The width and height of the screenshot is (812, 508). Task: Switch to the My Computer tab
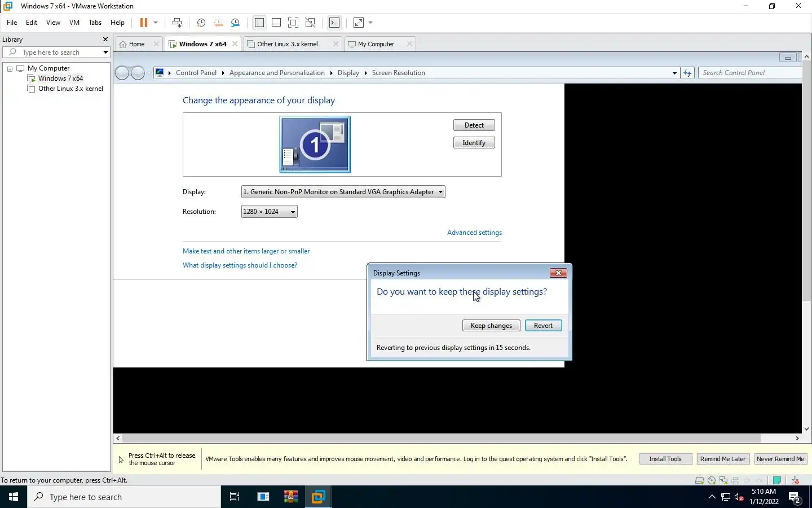point(376,44)
